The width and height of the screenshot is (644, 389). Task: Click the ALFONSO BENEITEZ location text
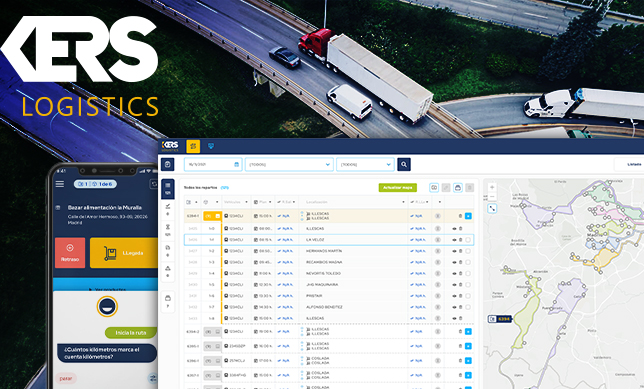click(324, 307)
